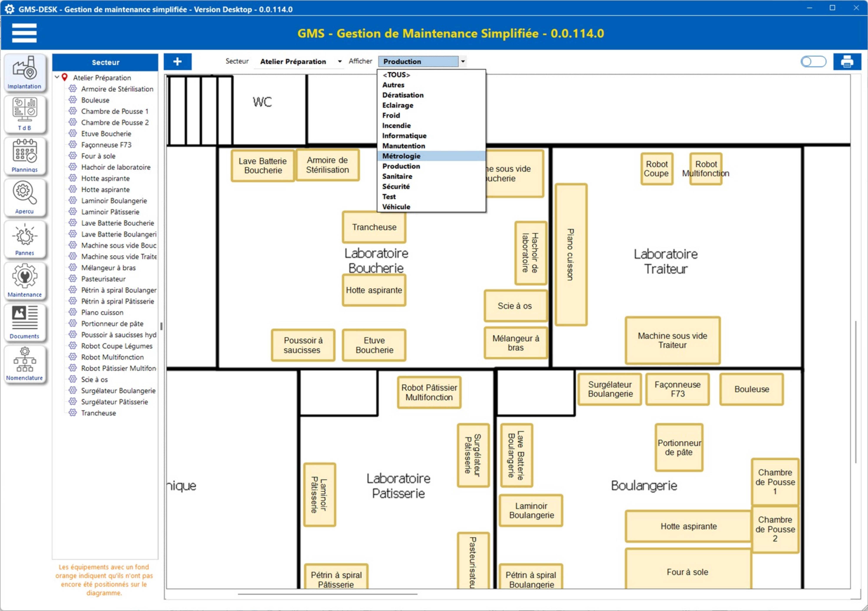Select the Trancheuse equipment box on the plan

pyautogui.click(x=374, y=227)
